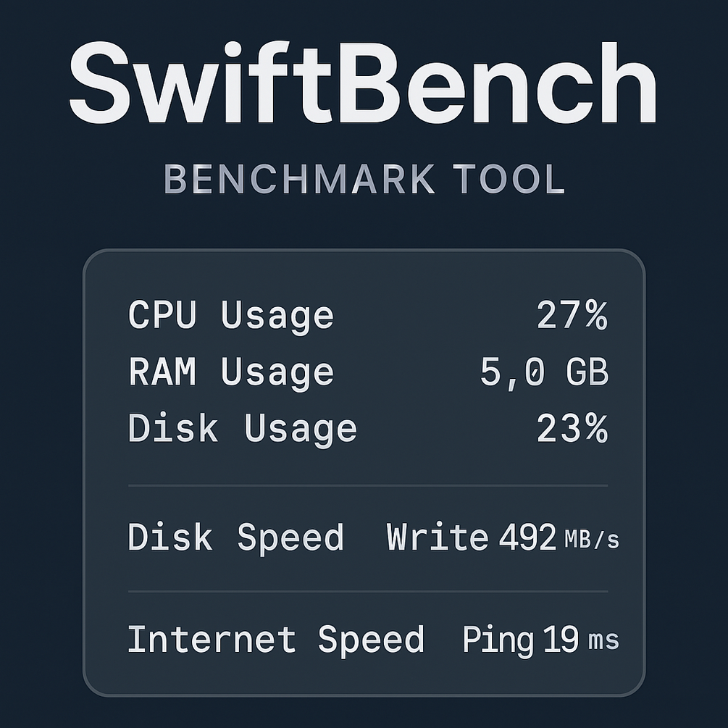Click the ms unit after ping value
The height and width of the screenshot is (728, 728).
pyautogui.click(x=603, y=642)
